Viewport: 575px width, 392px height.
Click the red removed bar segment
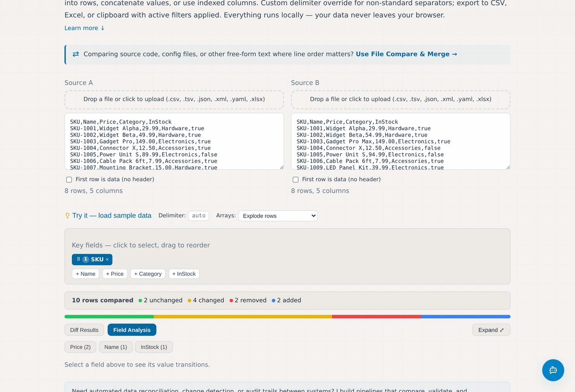(x=377, y=317)
